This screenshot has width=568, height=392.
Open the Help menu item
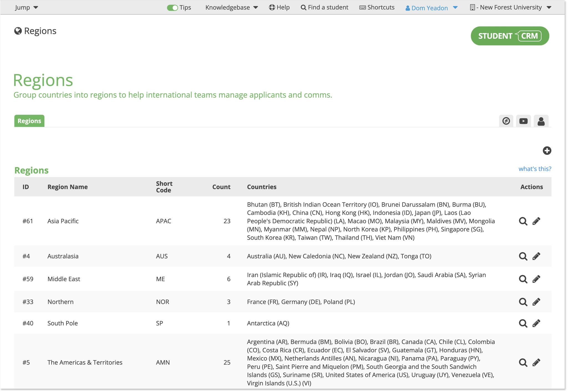279,7
